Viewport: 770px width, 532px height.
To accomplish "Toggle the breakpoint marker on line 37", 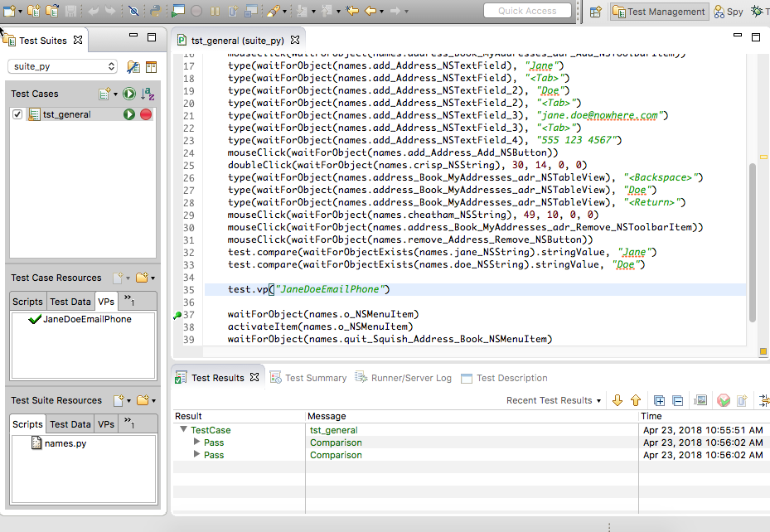I will click(x=177, y=315).
